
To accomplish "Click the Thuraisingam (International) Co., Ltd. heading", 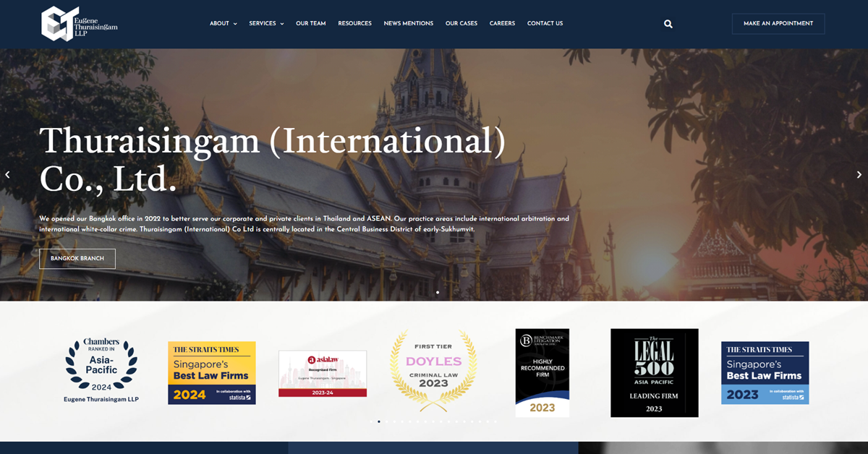I will point(273,160).
